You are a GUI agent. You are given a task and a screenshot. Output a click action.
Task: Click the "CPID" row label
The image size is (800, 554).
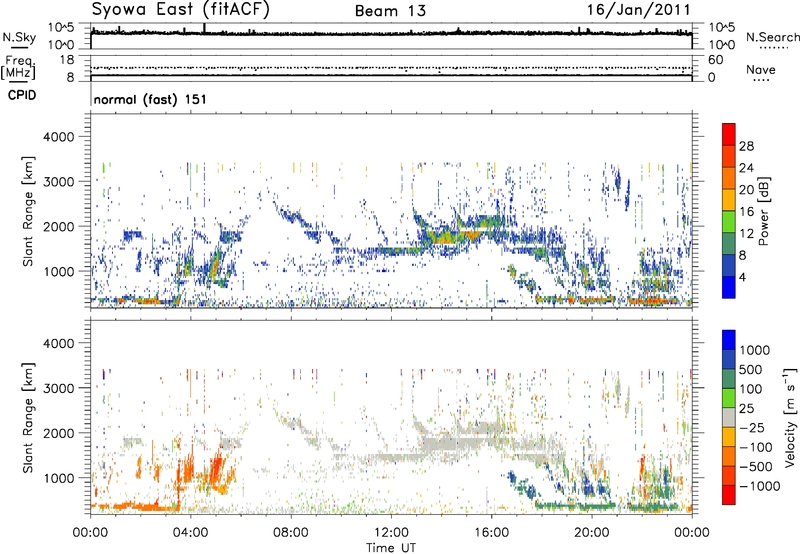coord(22,95)
